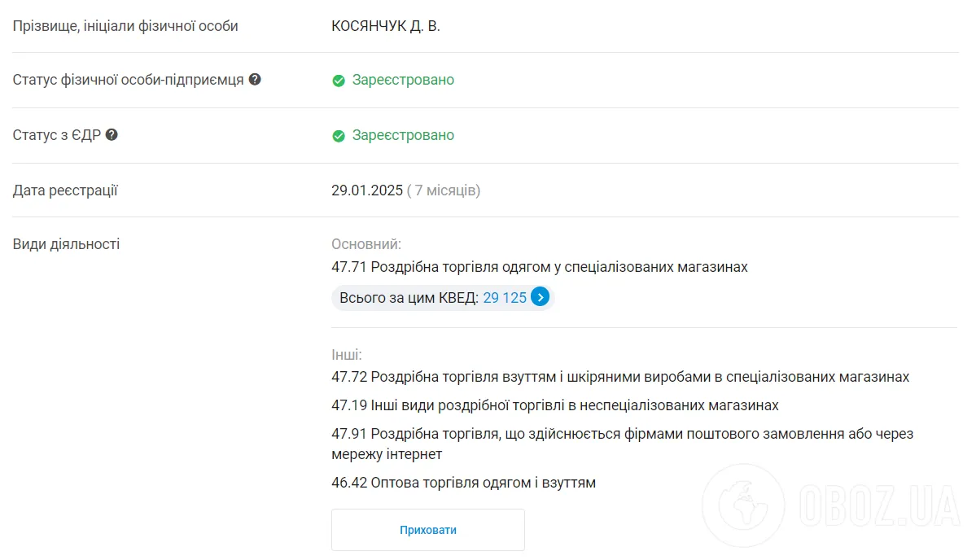Select the name КОСЯНЧУК Д. В.

point(384,24)
